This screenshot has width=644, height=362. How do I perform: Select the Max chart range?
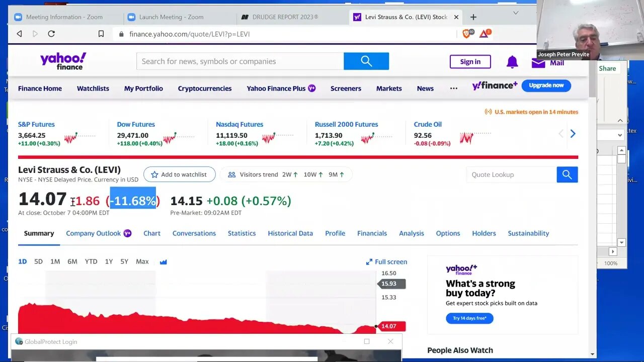pyautogui.click(x=142, y=261)
